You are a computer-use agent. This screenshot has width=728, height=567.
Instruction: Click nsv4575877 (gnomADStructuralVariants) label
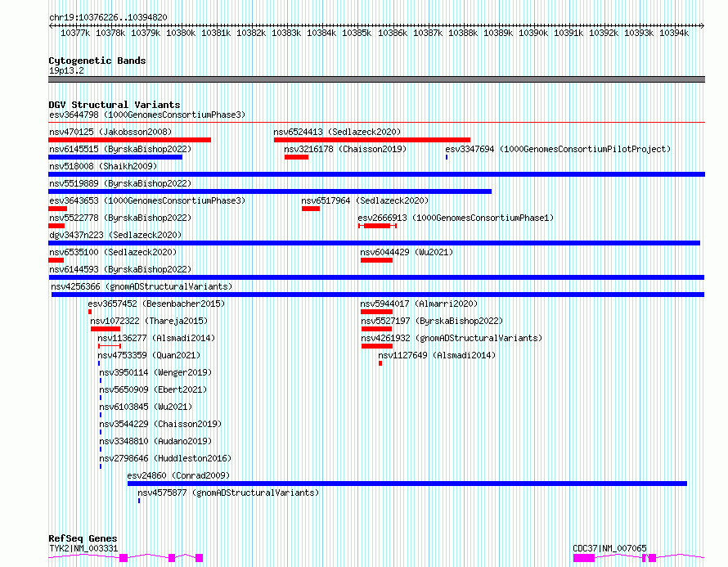click(x=228, y=493)
